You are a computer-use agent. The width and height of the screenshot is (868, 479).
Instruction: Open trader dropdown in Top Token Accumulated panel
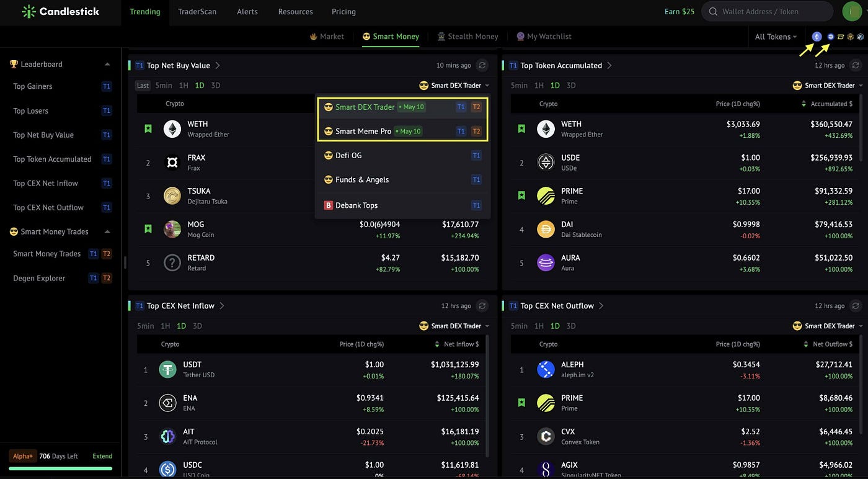tap(828, 86)
